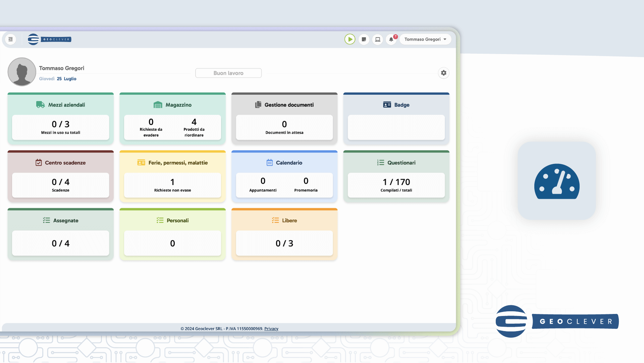
Task: Click the Assegnate 0 / 4 box
Action: pos(61,243)
